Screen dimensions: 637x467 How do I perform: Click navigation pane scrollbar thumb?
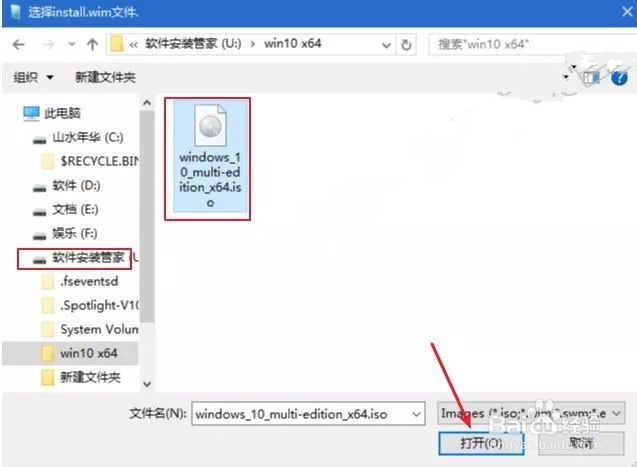point(147,216)
